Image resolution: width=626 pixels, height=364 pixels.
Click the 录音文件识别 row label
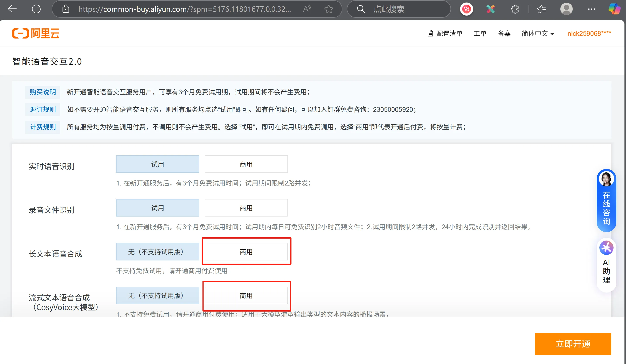[52, 210]
